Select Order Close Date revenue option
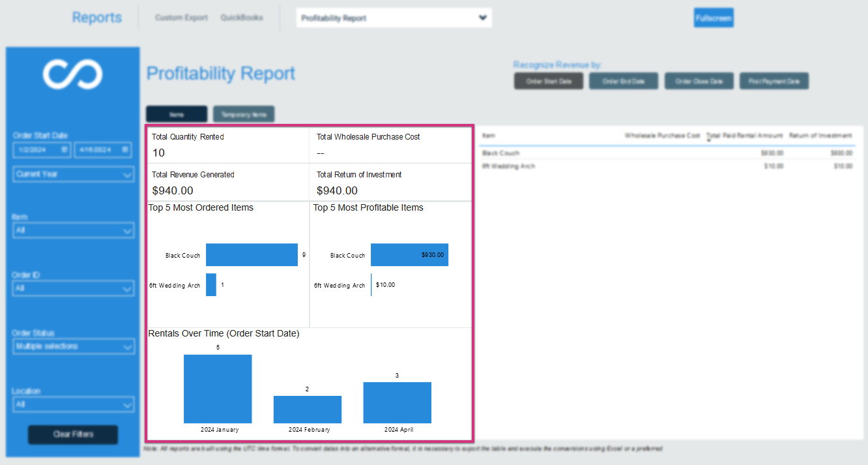 [x=699, y=82]
